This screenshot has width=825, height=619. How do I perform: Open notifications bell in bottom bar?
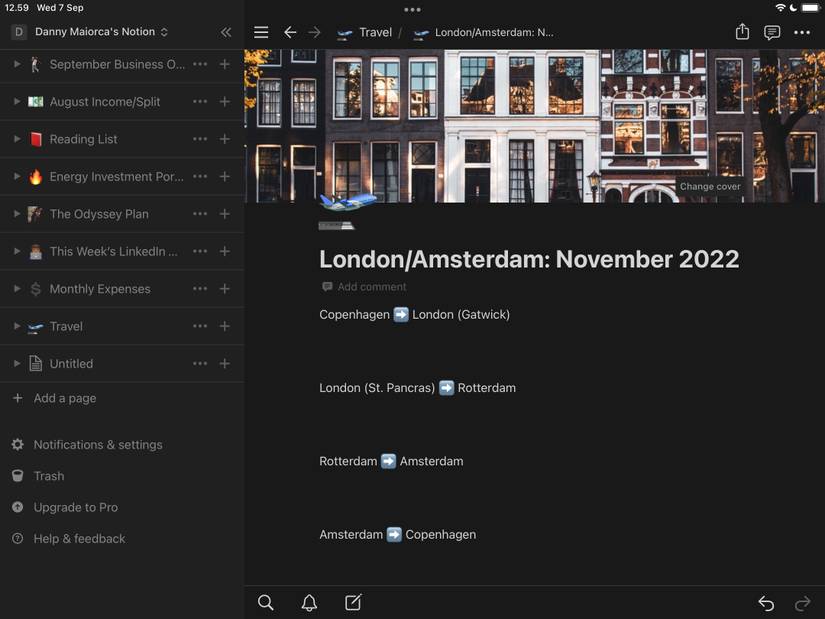coord(309,602)
